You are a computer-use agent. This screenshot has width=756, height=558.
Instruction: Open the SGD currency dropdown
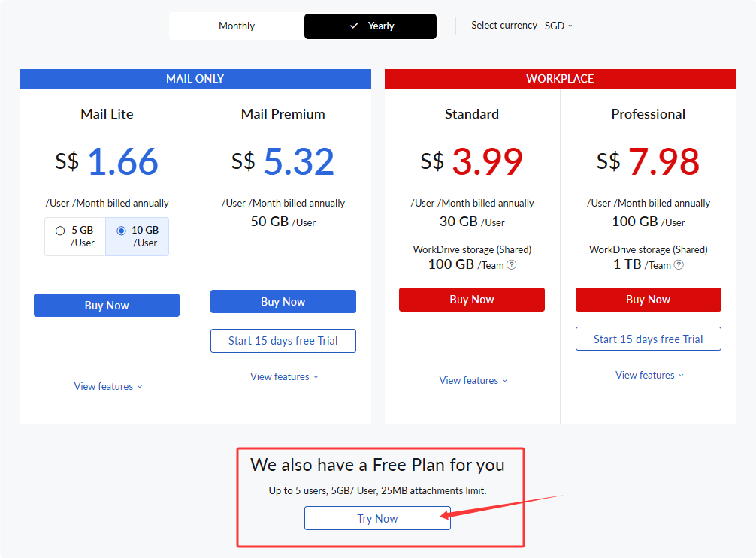click(x=558, y=26)
